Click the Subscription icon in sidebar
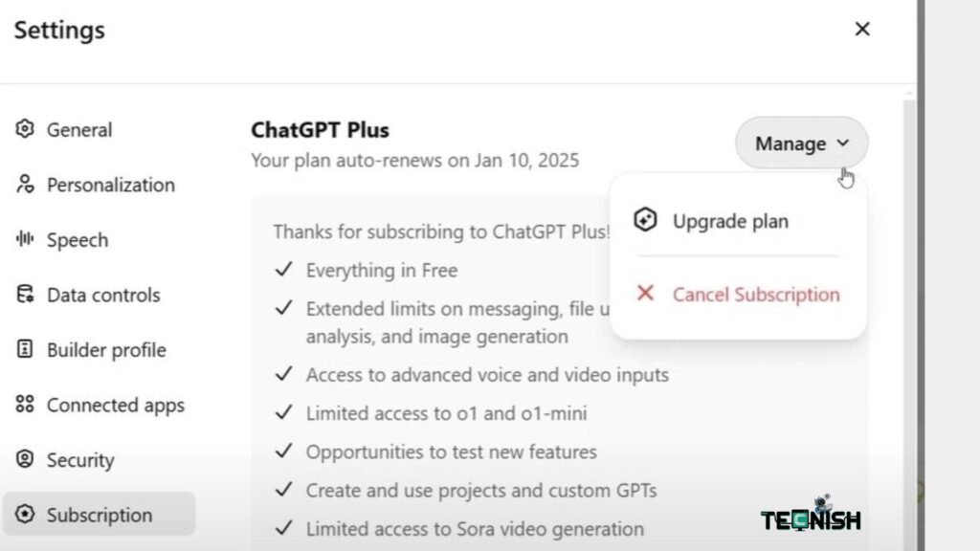This screenshot has width=980, height=551. (25, 515)
